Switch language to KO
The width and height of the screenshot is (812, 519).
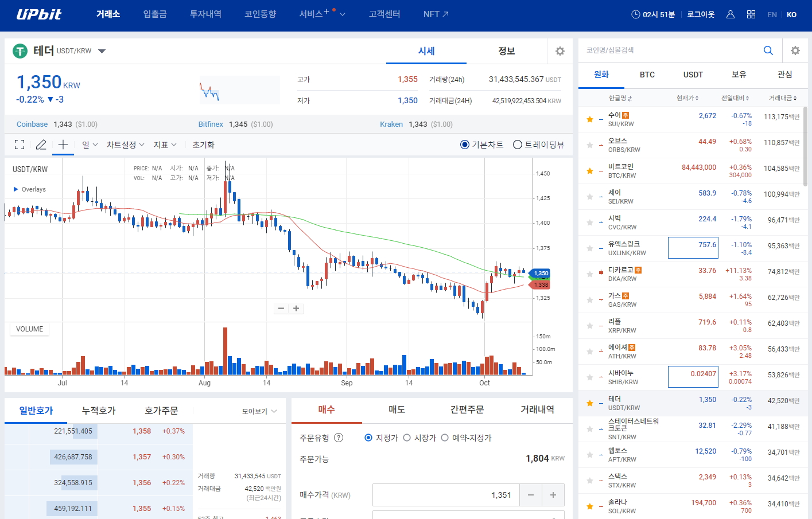792,15
